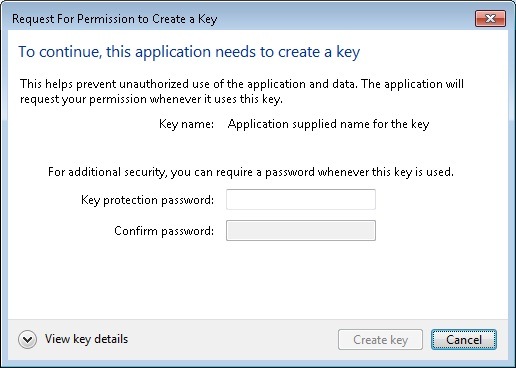Click the Key protection password label
The width and height of the screenshot is (516, 368).
pos(147,200)
